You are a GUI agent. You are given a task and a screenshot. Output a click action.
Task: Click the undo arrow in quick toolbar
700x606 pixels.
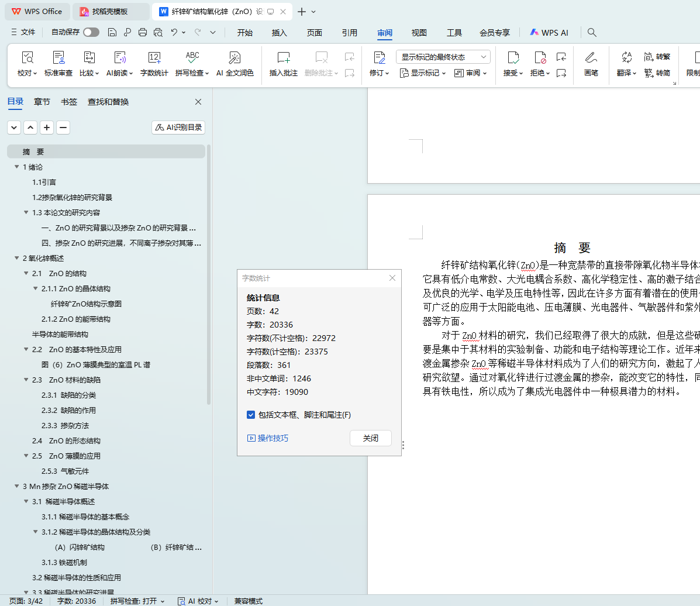coord(174,33)
